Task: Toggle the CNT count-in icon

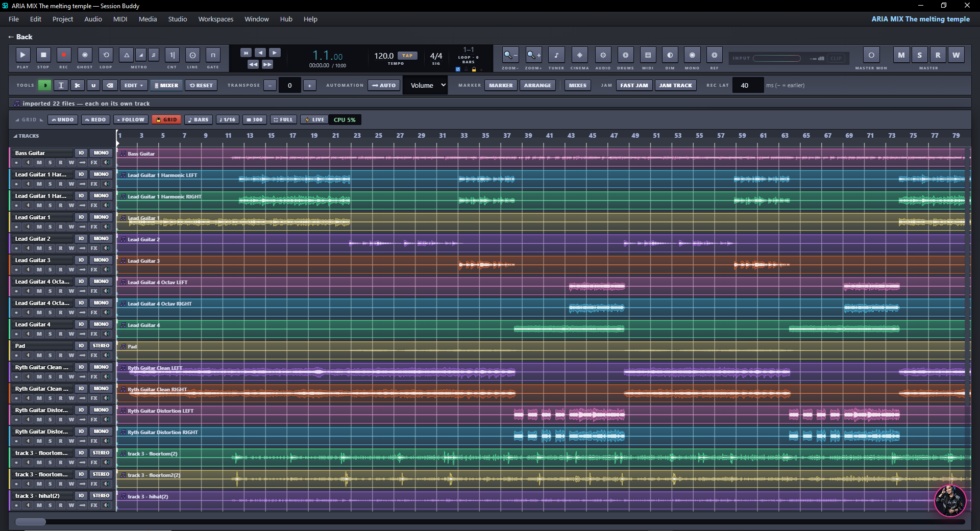Action: [172, 55]
